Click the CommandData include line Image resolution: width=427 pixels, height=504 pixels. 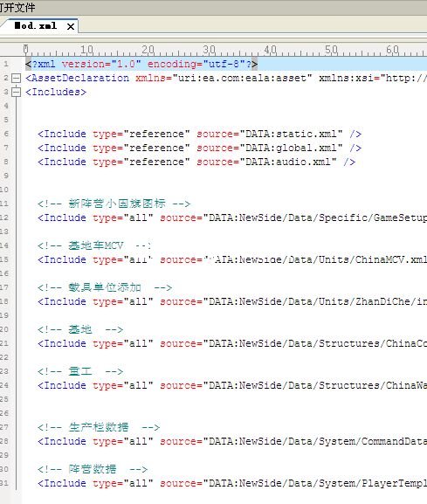[232, 441]
